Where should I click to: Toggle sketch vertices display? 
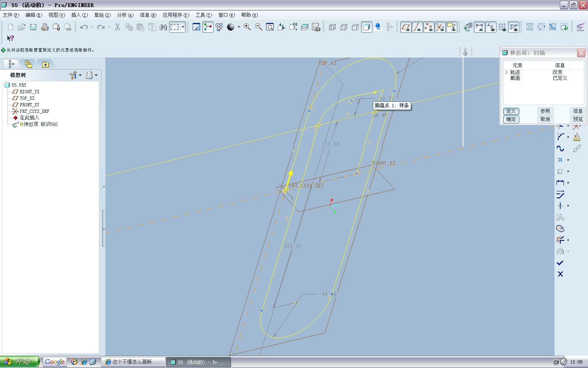click(x=514, y=27)
